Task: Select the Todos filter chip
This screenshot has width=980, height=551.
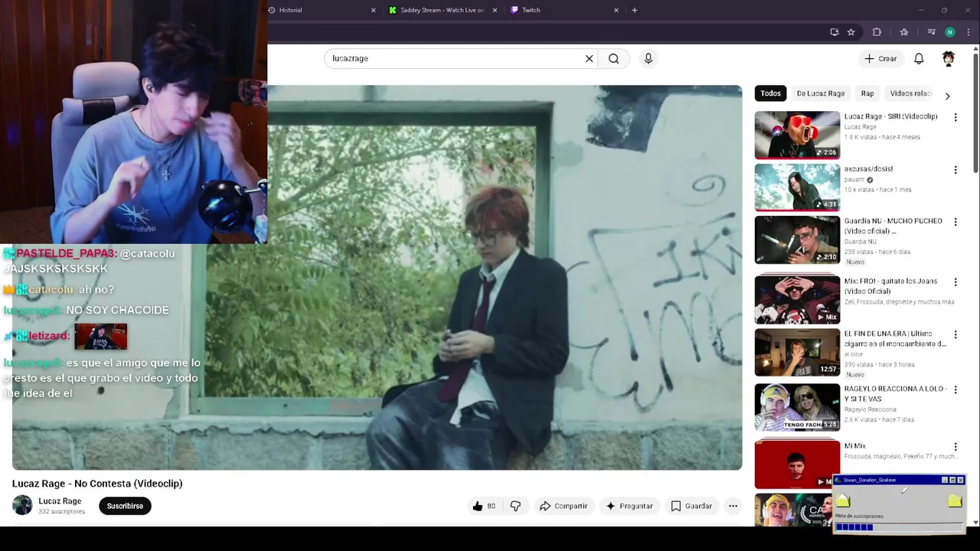Action: tap(771, 93)
